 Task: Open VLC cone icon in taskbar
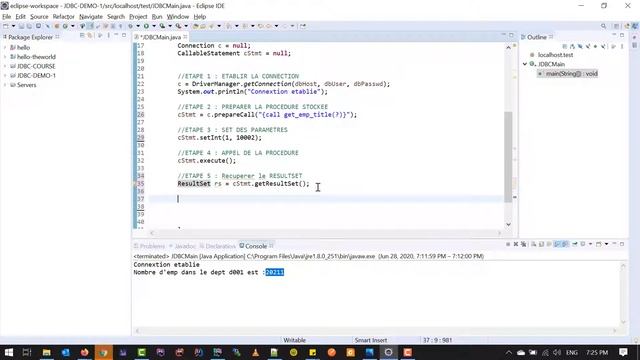click(x=256, y=352)
